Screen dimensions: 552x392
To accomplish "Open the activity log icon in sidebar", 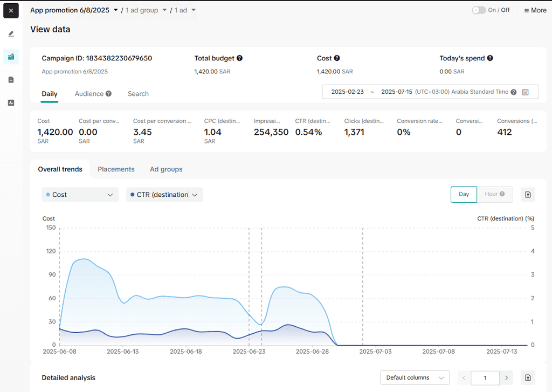I will coord(11,103).
